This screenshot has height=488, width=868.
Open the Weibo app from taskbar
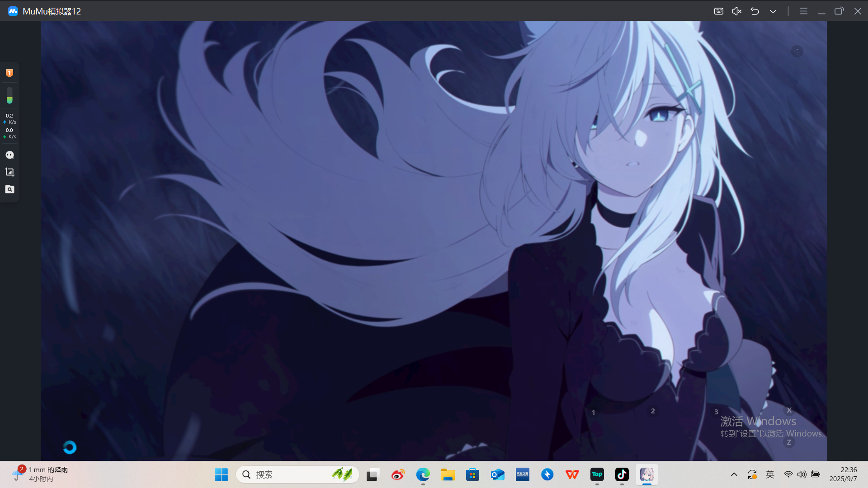pyautogui.click(x=398, y=474)
